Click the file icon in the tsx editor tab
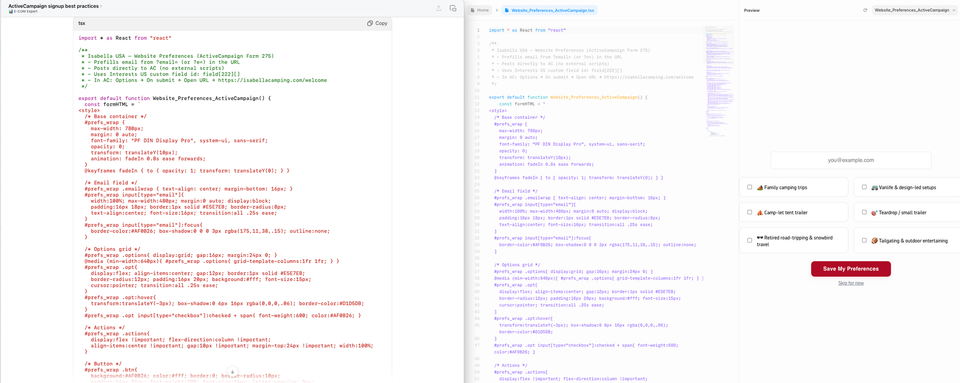This screenshot has height=383, width=960. point(506,10)
